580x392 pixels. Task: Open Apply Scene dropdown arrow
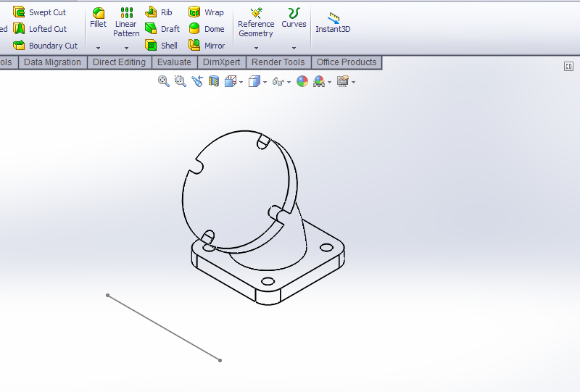(329, 82)
